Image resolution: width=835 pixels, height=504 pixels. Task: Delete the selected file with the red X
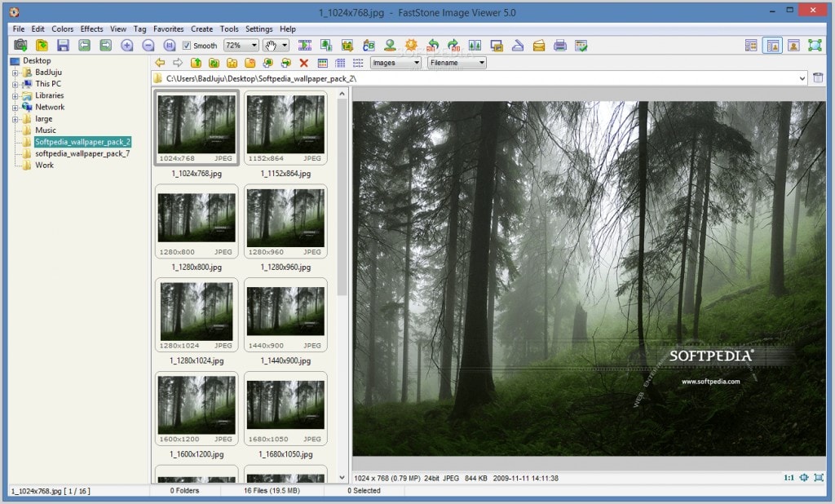coord(304,63)
